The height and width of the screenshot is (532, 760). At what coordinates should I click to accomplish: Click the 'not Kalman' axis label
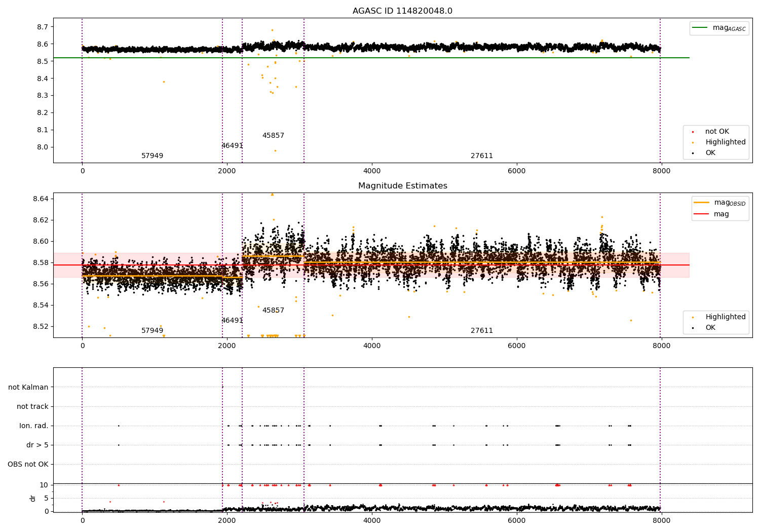(28, 388)
